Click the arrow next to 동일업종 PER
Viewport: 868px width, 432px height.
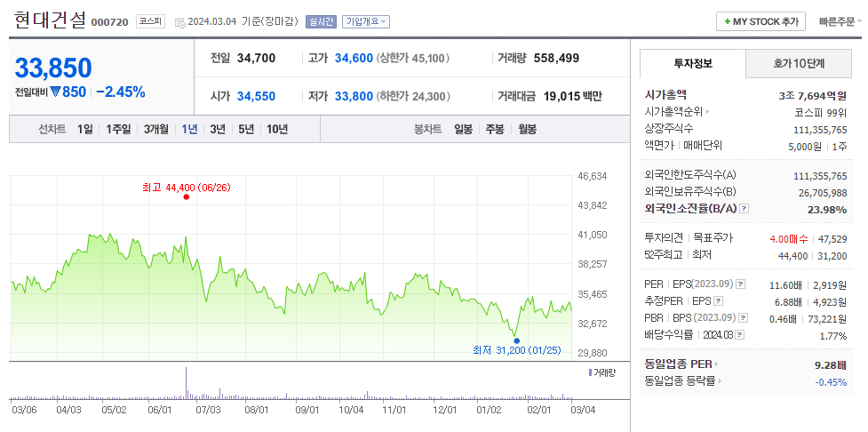(716, 364)
